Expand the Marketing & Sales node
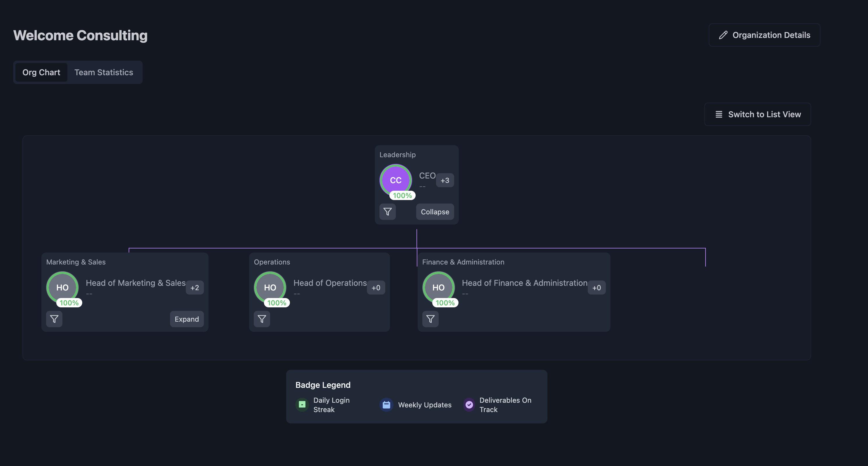868x466 pixels. tap(187, 319)
